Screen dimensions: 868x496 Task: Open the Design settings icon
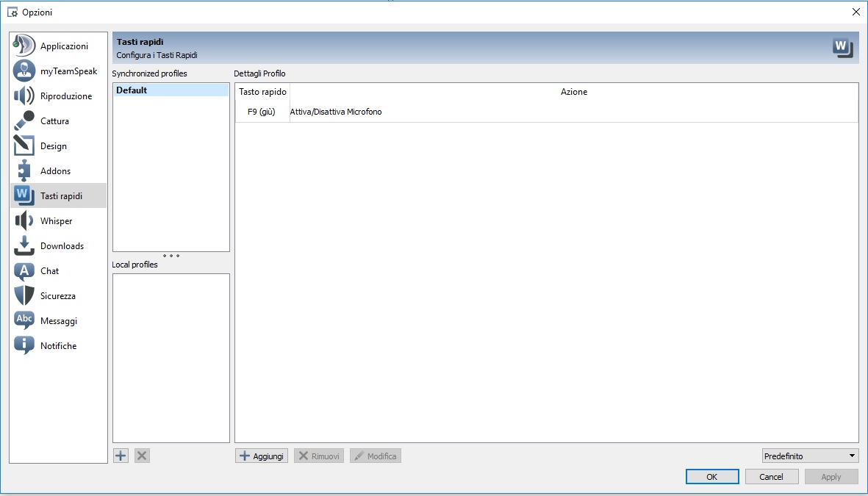24,146
